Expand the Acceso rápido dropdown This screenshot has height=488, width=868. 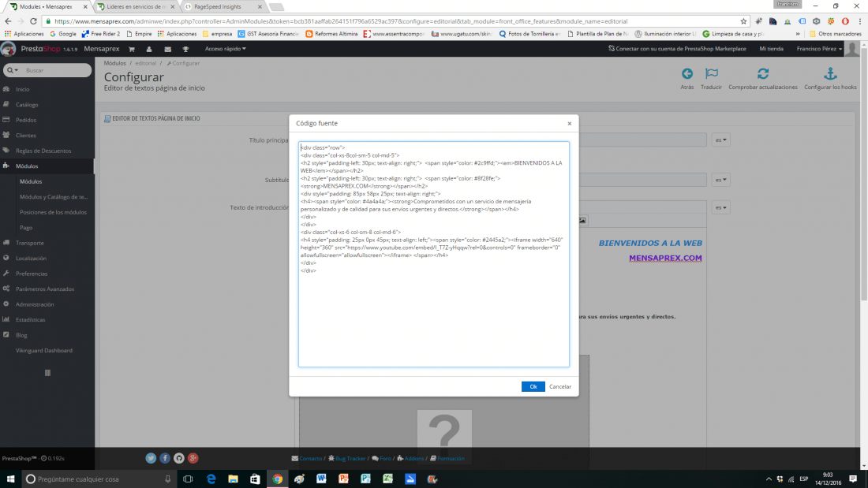pos(226,49)
